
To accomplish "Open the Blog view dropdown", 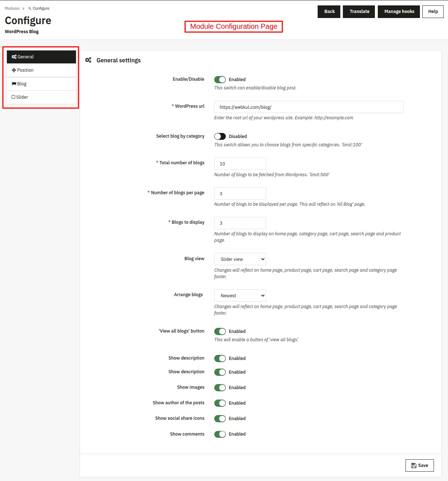I will pos(240,259).
